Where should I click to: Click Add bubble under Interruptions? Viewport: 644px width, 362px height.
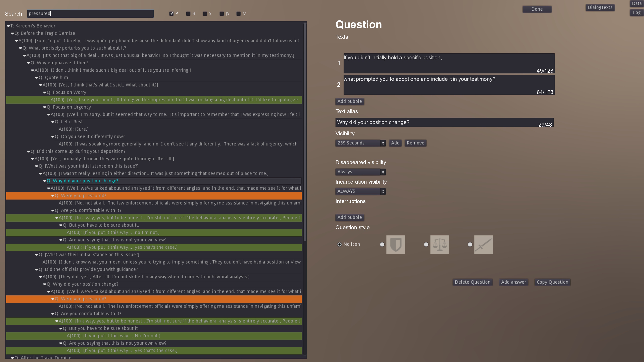tap(349, 217)
